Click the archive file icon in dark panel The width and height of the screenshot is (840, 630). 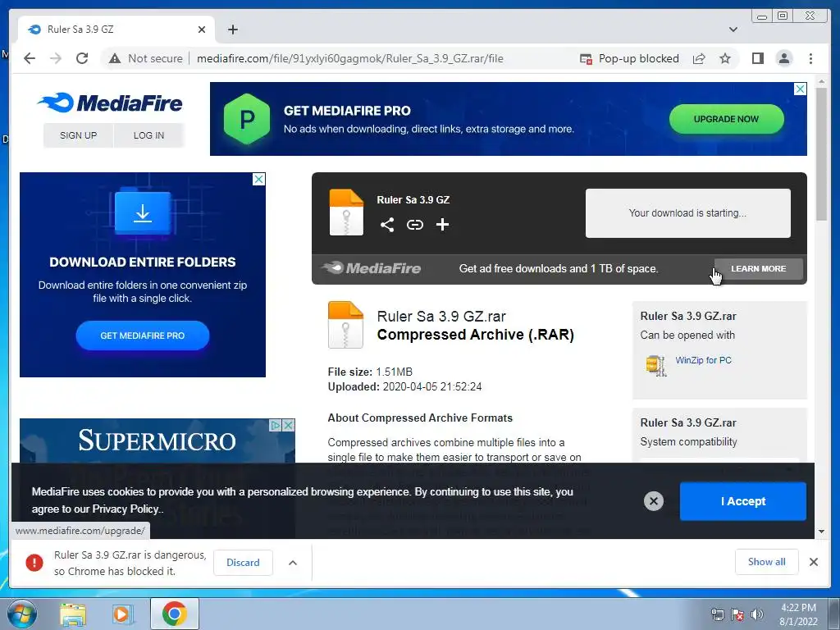pyautogui.click(x=346, y=212)
